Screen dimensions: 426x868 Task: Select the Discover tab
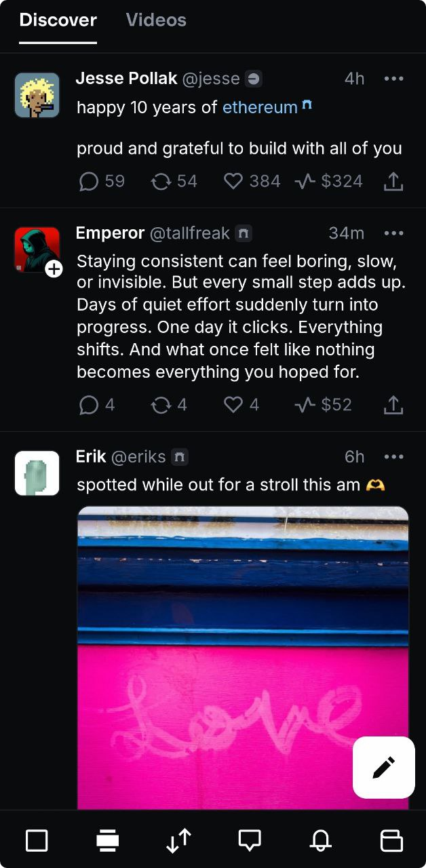pos(58,20)
